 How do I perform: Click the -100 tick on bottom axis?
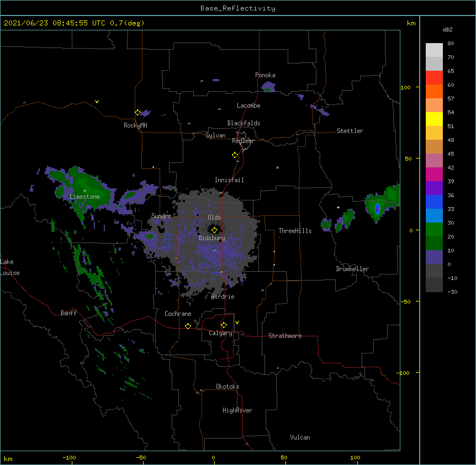click(x=69, y=457)
